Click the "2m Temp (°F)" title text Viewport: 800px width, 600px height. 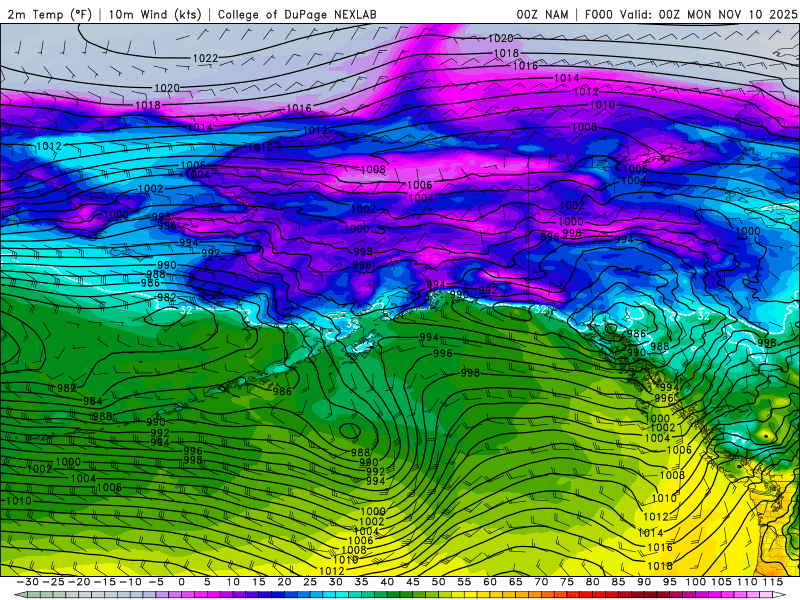coord(49,14)
